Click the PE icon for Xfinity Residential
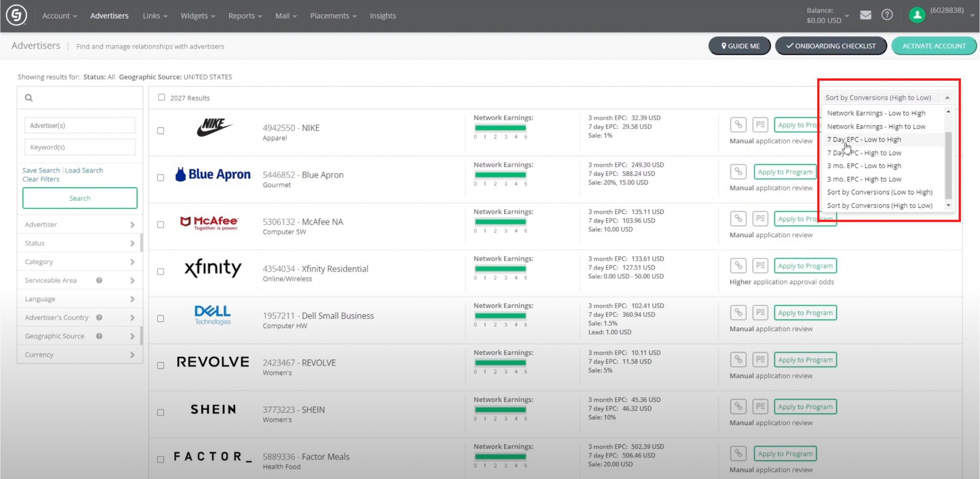This screenshot has height=479, width=980. click(x=760, y=265)
